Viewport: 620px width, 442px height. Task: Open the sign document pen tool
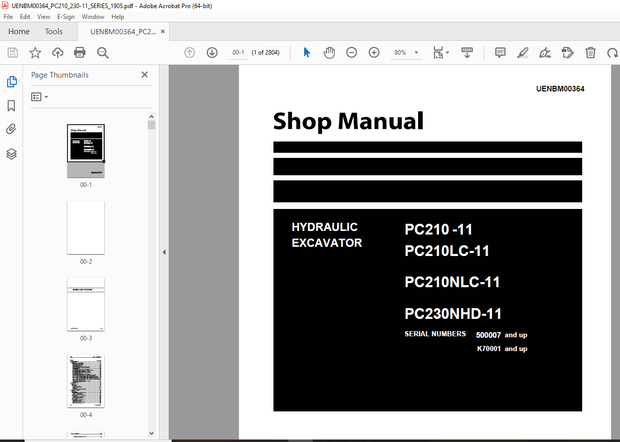pos(545,53)
